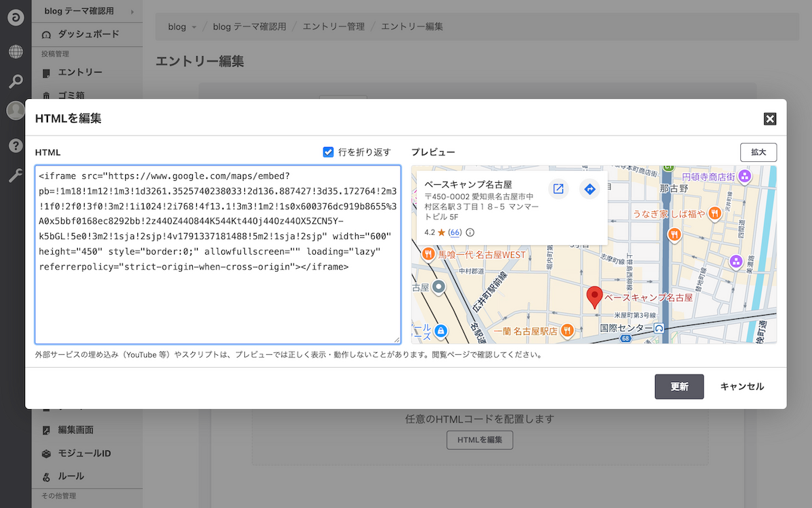
Task: Click the エントリー編集 breadcrumb
Action: coord(412,26)
